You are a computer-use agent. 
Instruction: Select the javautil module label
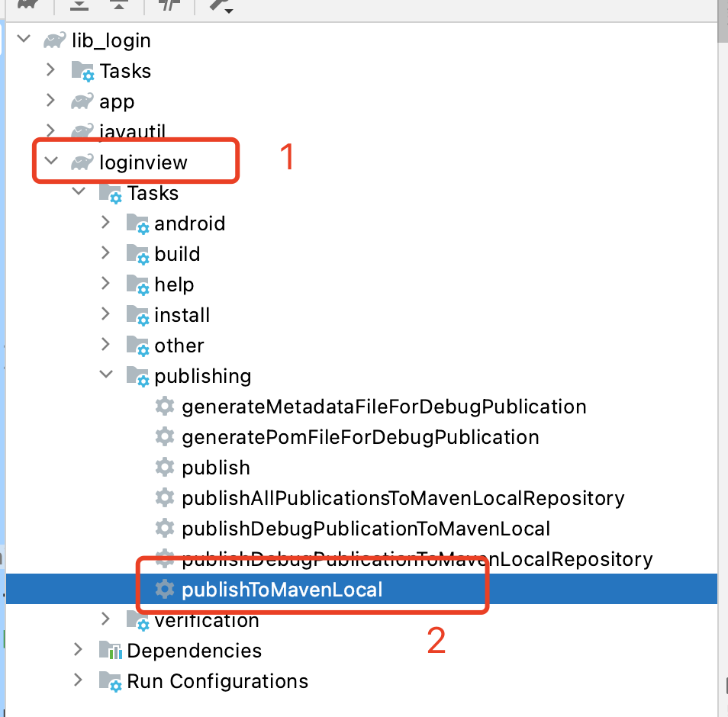click(x=132, y=131)
